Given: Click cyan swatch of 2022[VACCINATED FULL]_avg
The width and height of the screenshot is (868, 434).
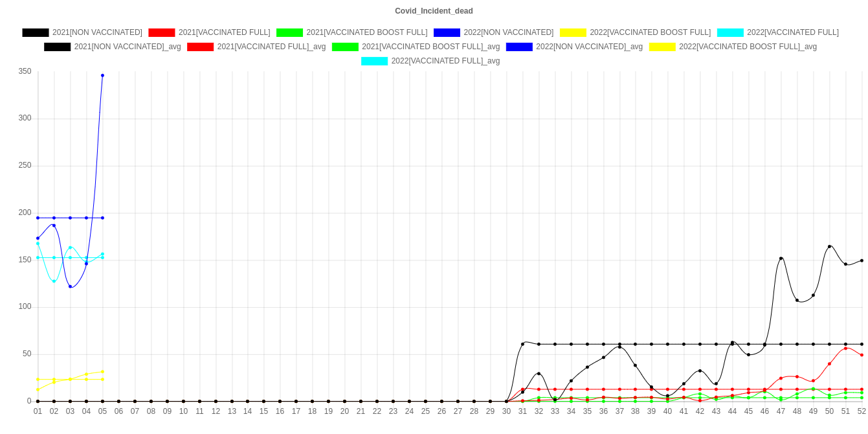Looking at the screenshot, I should 374,61.
